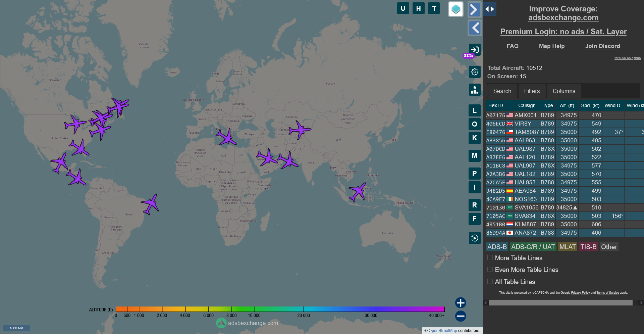The height and width of the screenshot is (334, 644).
Task: Select the SVA1056 aircraft row
Action: coord(565,207)
